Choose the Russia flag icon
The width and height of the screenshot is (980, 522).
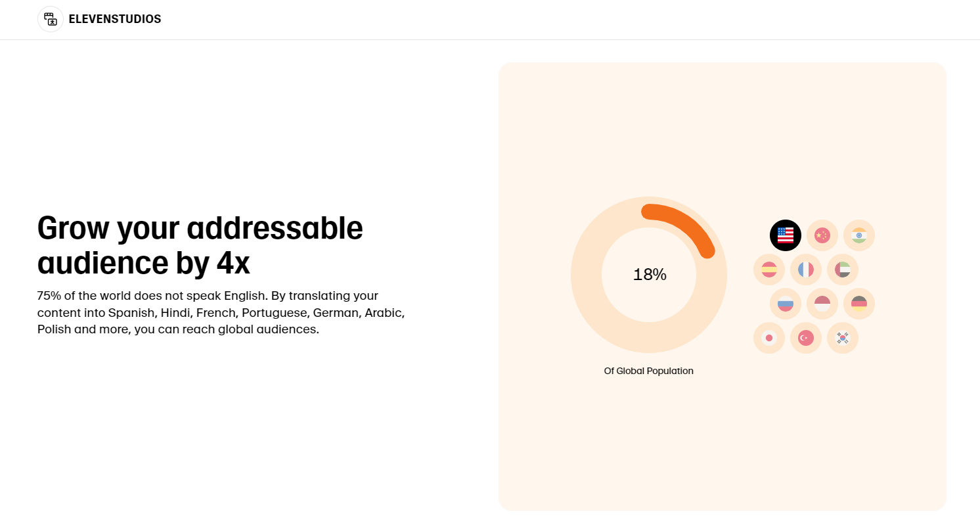786,304
